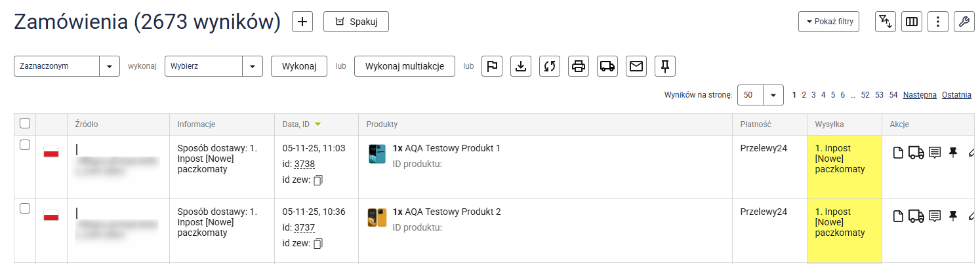Click the envelope mail icon
This screenshot has height=264, width=980.
click(636, 66)
